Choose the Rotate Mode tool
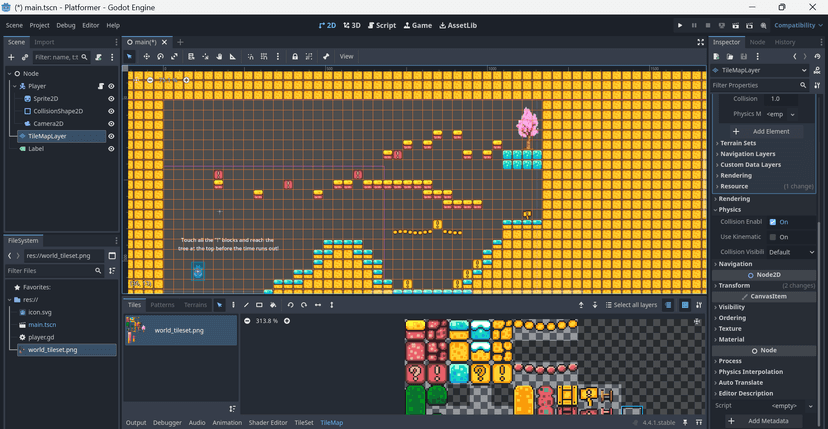828x429 pixels. pos(160,56)
